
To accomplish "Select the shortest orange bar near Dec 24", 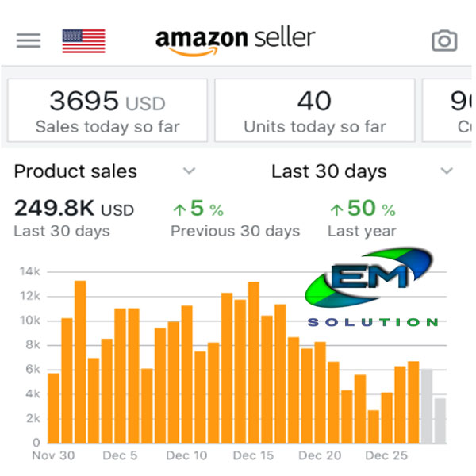I will [x=374, y=426].
